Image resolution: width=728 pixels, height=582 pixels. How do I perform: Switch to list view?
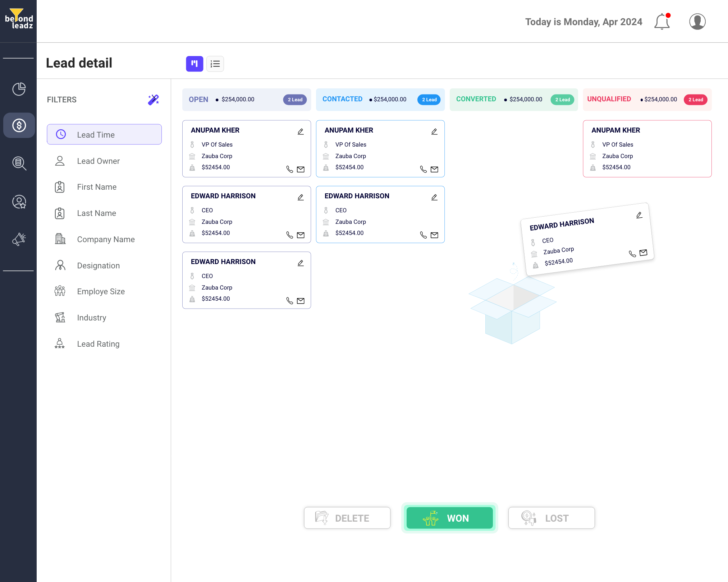215,64
